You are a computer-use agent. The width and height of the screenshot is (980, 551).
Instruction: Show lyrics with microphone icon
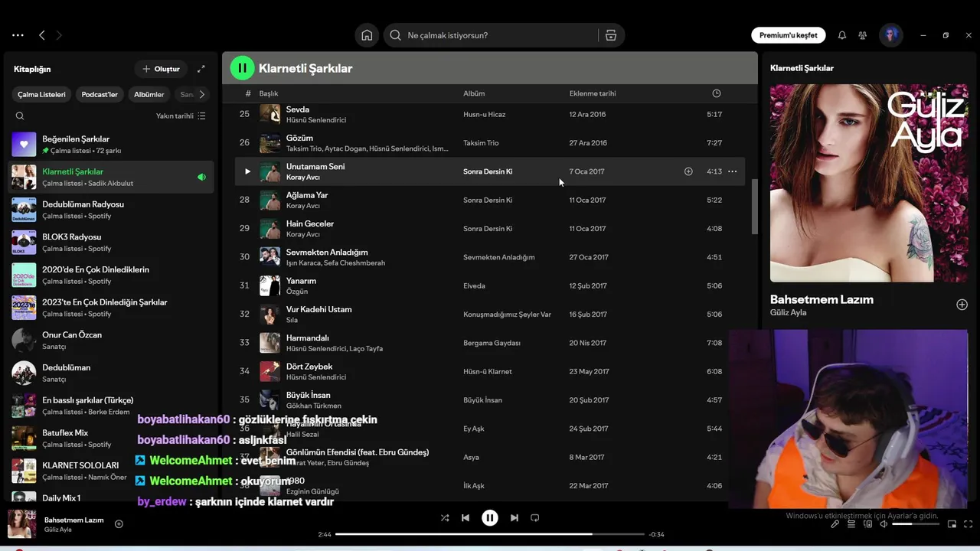tap(835, 524)
